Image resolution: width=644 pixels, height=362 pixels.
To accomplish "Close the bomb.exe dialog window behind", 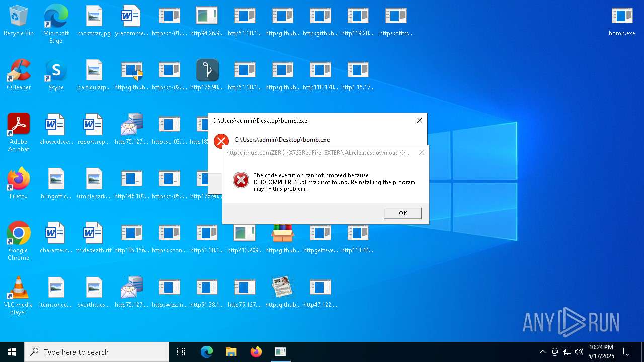I will click(419, 121).
